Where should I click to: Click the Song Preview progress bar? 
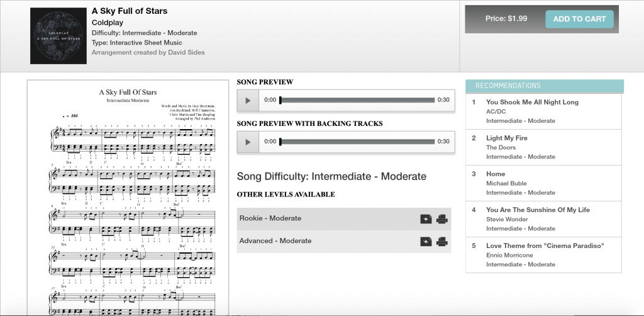click(357, 100)
